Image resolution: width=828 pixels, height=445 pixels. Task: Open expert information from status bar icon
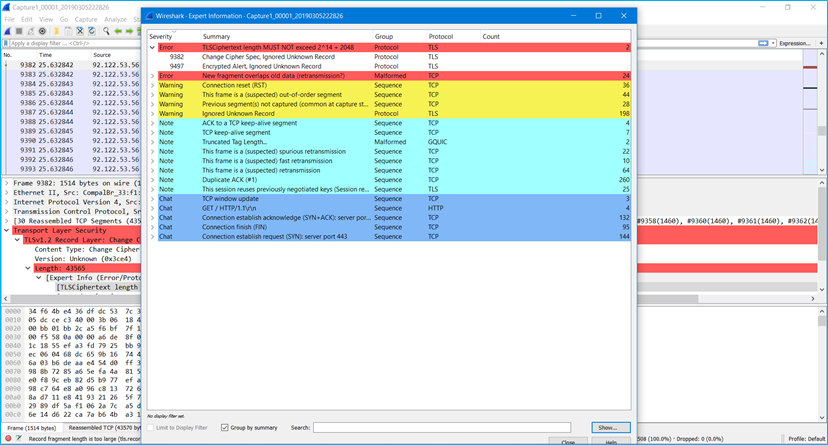click(8, 438)
